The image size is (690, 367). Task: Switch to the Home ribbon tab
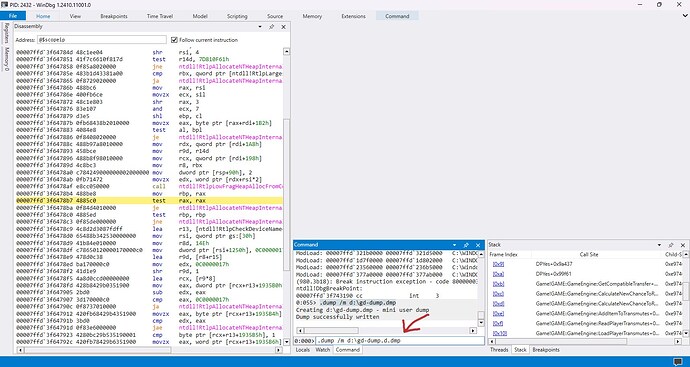43,16
